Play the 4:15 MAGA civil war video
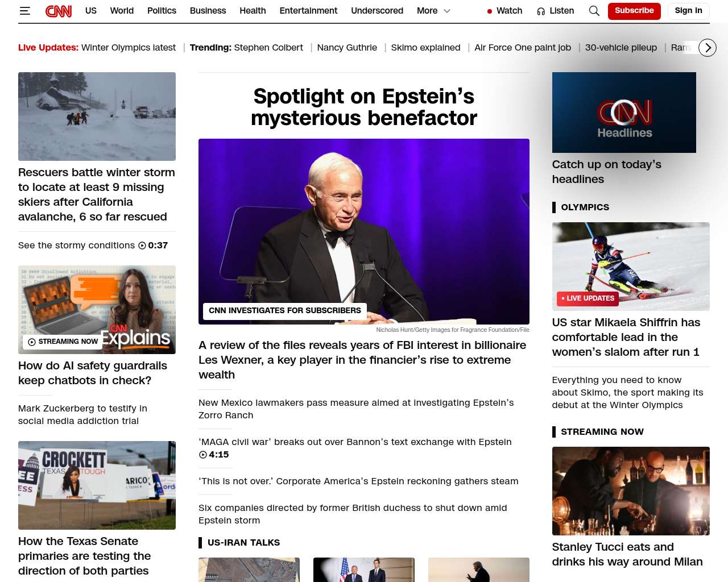The image size is (728, 582). (x=203, y=455)
